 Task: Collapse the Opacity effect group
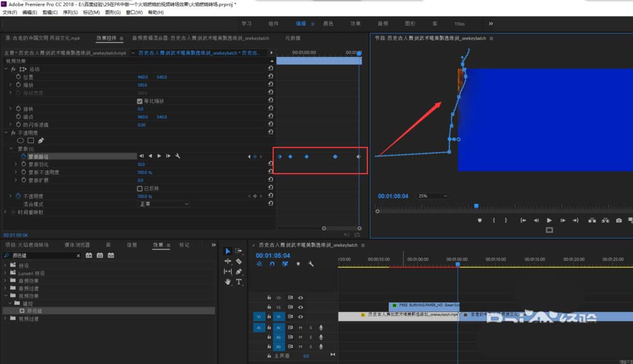pos(6,132)
